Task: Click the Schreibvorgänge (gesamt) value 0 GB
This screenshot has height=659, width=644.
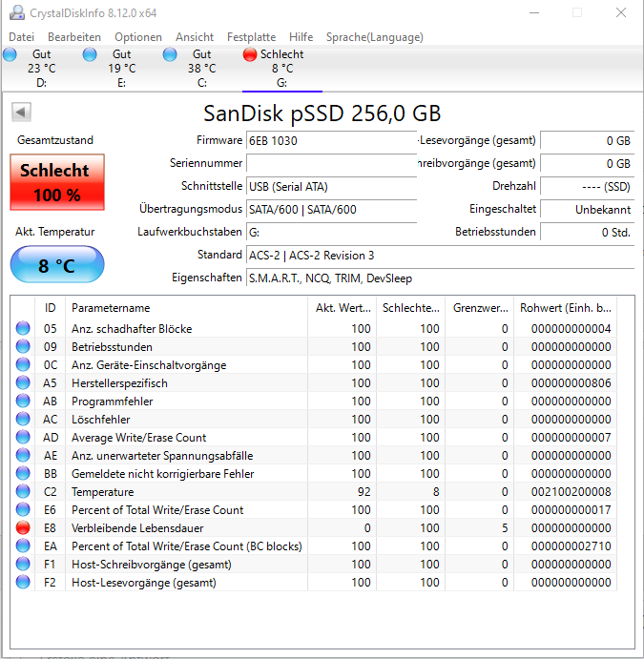Action: 588,163
